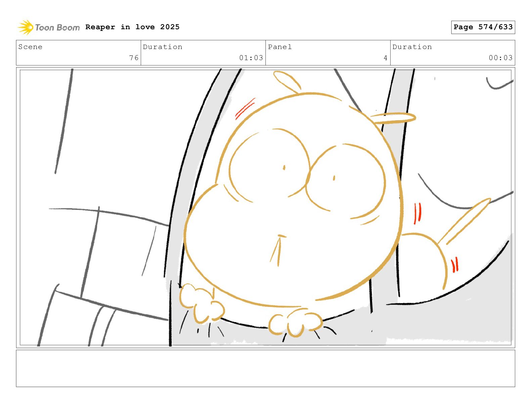Viewport: 532px width, 411px height.
Task: Select the title 'Reaper in love 2025'
Action: pos(132,27)
